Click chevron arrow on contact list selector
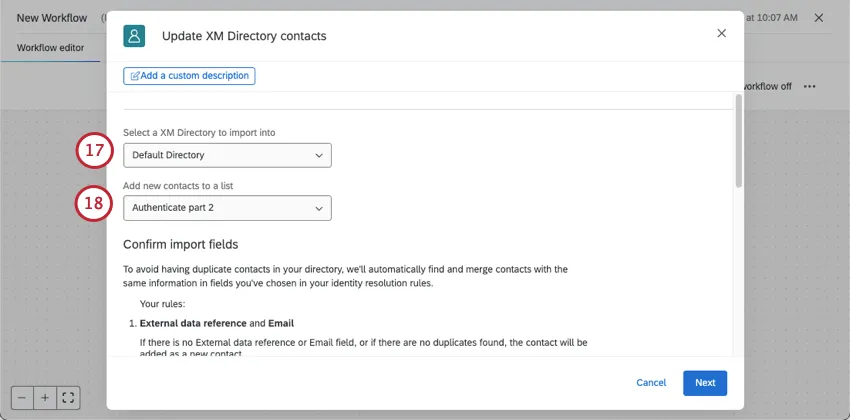 tap(319, 208)
